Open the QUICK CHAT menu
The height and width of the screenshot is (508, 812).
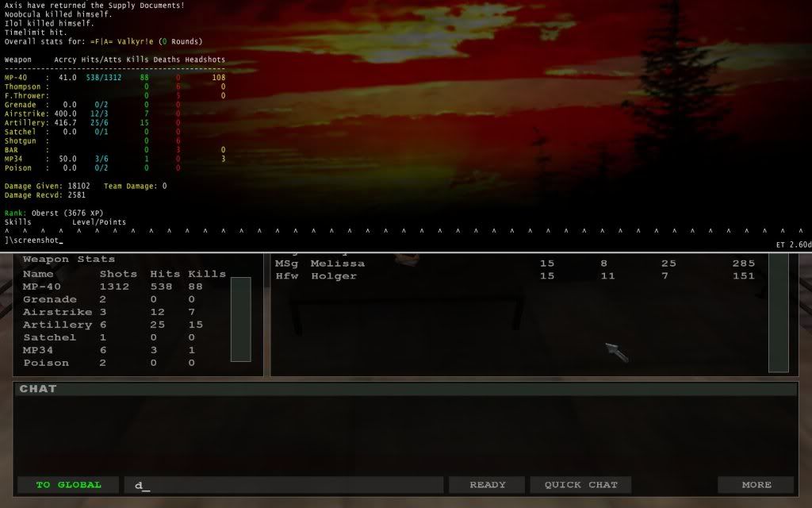click(x=580, y=485)
